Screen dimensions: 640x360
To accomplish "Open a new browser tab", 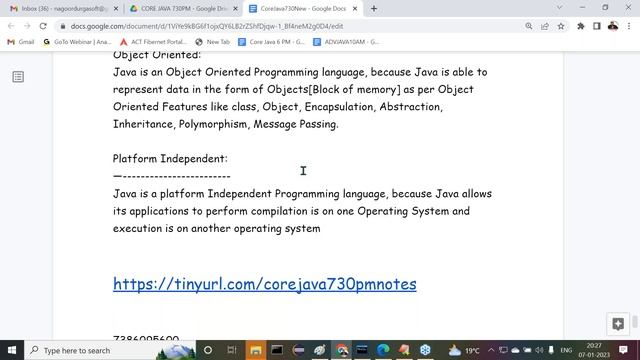I will point(373,9).
